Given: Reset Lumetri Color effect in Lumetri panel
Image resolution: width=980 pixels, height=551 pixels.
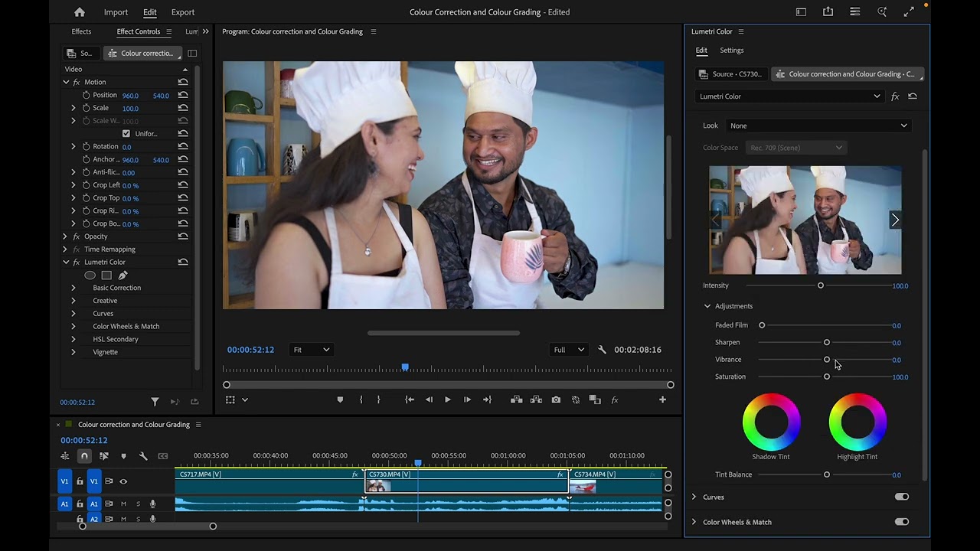Looking at the screenshot, I should tap(913, 96).
